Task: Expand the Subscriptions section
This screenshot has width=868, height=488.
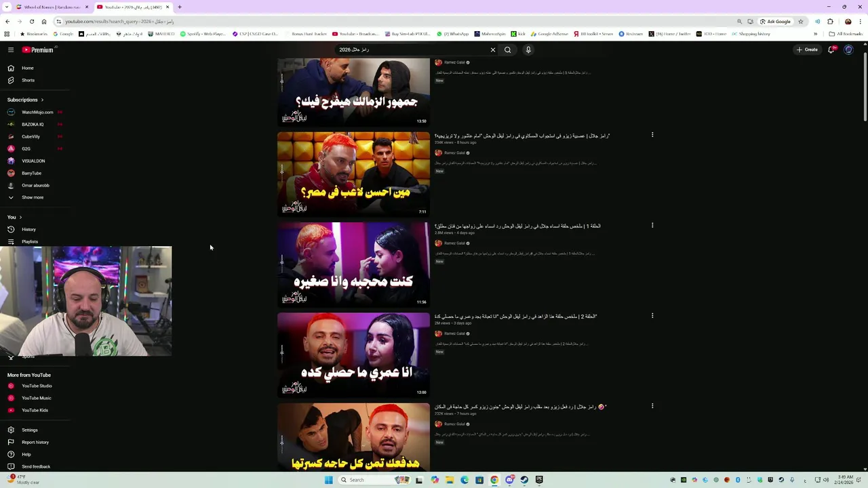Action: tap(25, 100)
